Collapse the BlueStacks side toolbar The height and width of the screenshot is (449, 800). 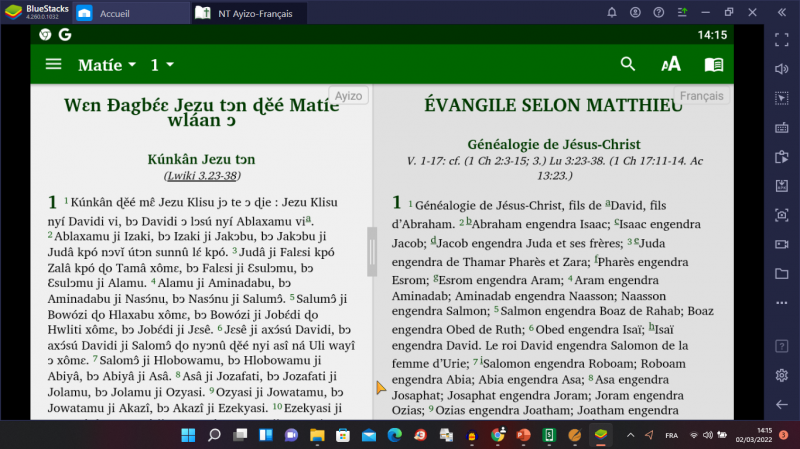pos(782,12)
